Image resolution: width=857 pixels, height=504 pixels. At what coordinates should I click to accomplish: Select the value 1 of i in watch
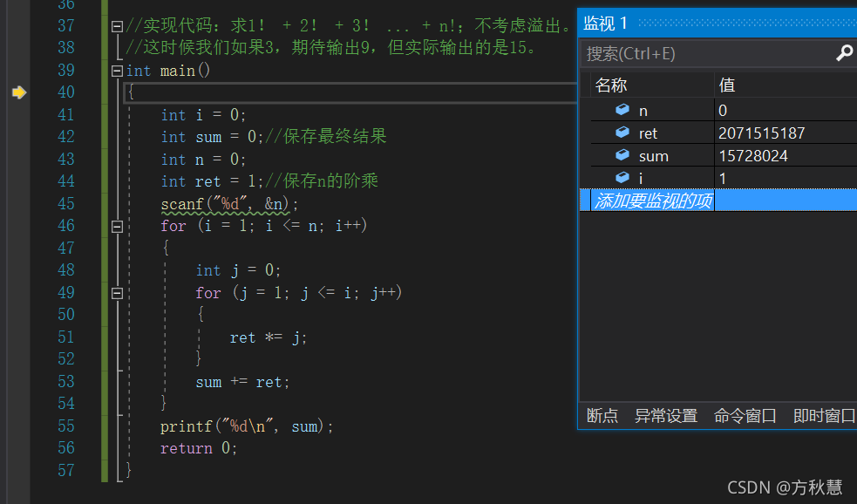[723, 178]
